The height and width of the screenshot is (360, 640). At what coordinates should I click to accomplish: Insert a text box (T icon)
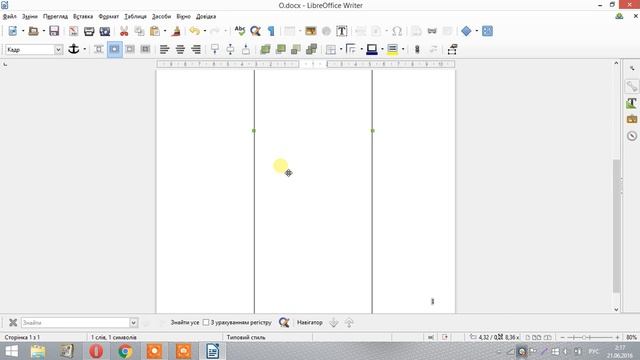pyautogui.click(x=342, y=31)
